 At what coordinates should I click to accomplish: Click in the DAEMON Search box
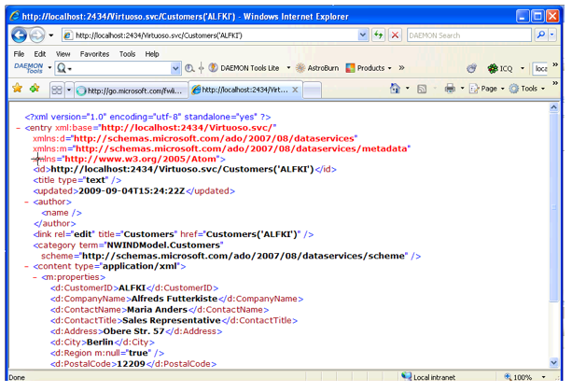click(468, 35)
